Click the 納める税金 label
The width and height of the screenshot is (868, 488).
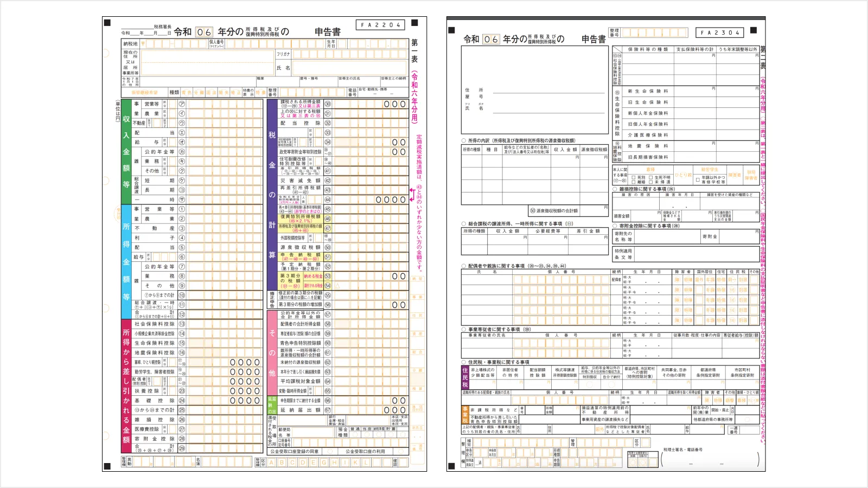(313, 276)
